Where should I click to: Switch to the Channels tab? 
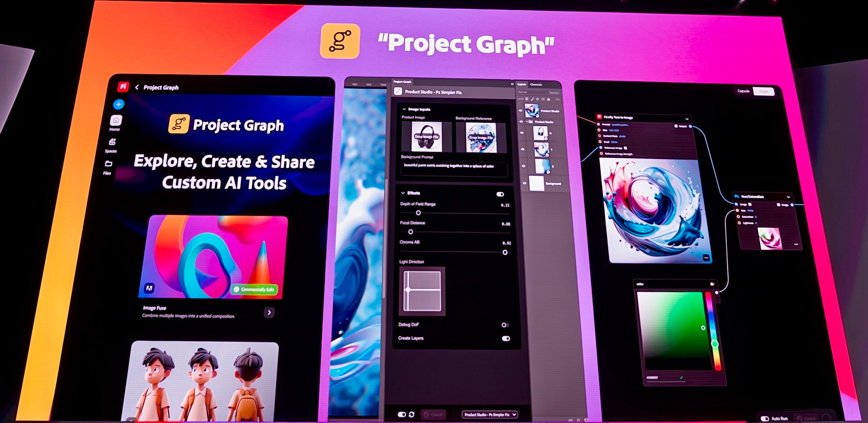536,85
